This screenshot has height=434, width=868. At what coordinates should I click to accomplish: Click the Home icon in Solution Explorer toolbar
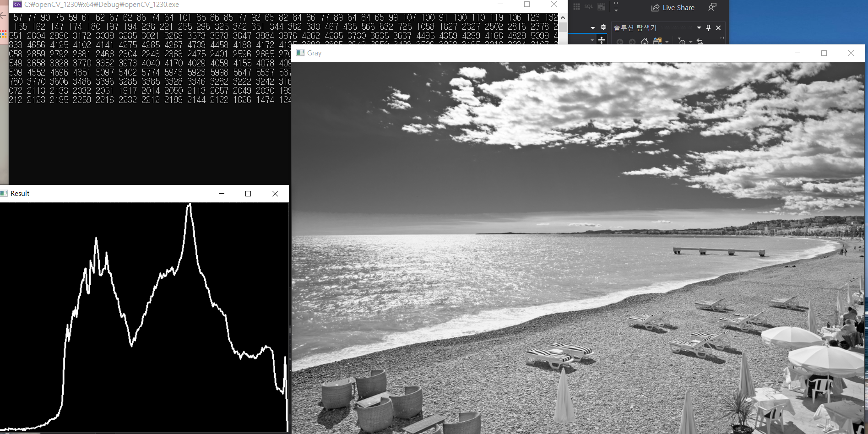[x=645, y=42]
